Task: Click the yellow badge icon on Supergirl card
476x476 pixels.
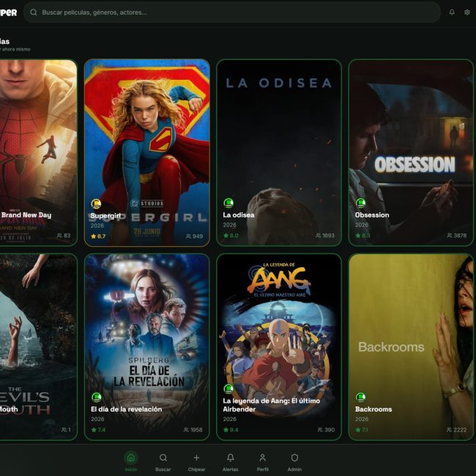Action: point(96,204)
